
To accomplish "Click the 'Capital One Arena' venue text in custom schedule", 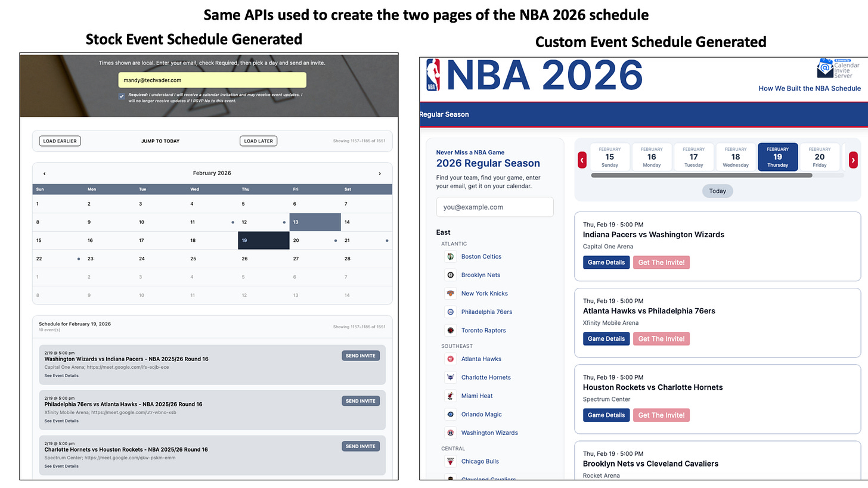I will (x=608, y=247).
